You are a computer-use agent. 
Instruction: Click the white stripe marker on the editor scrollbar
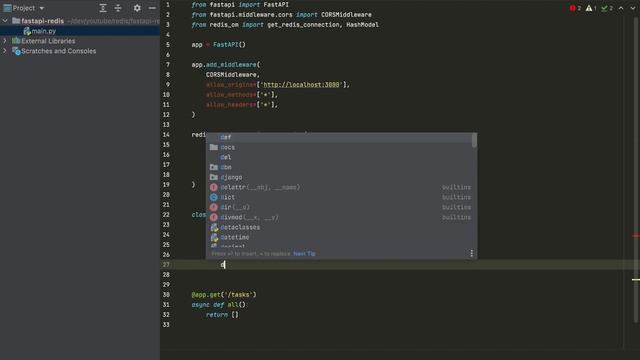636,280
